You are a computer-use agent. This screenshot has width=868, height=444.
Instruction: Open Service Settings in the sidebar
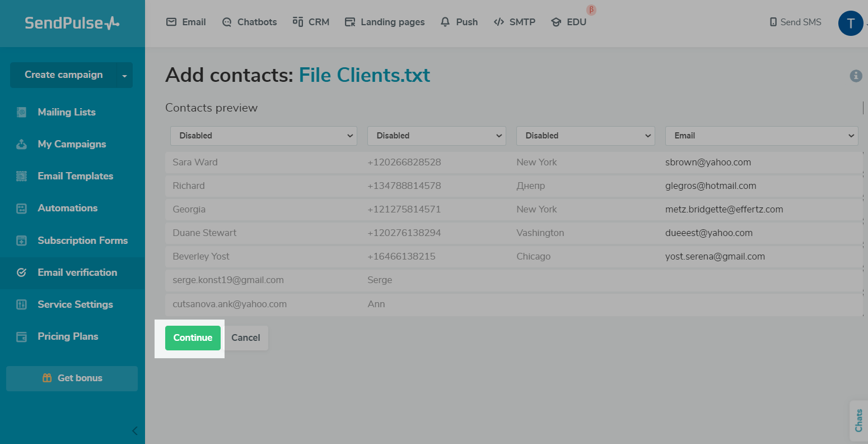point(75,304)
